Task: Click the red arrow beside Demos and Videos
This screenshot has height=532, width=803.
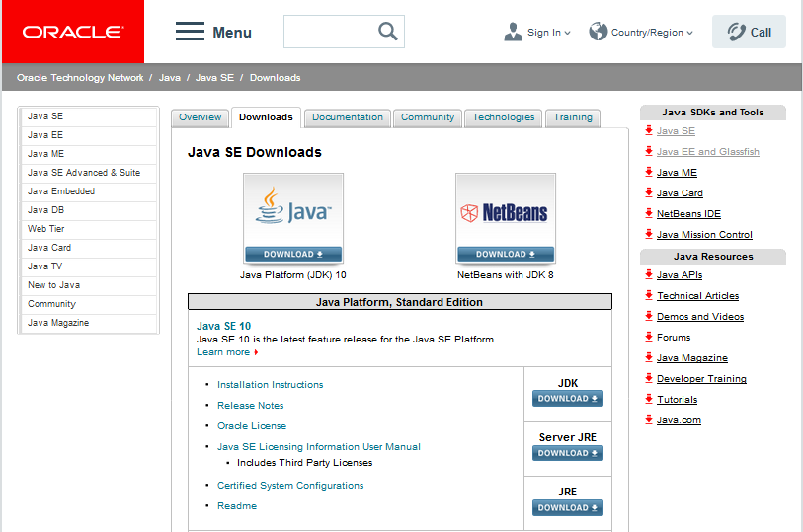Action: (649, 316)
